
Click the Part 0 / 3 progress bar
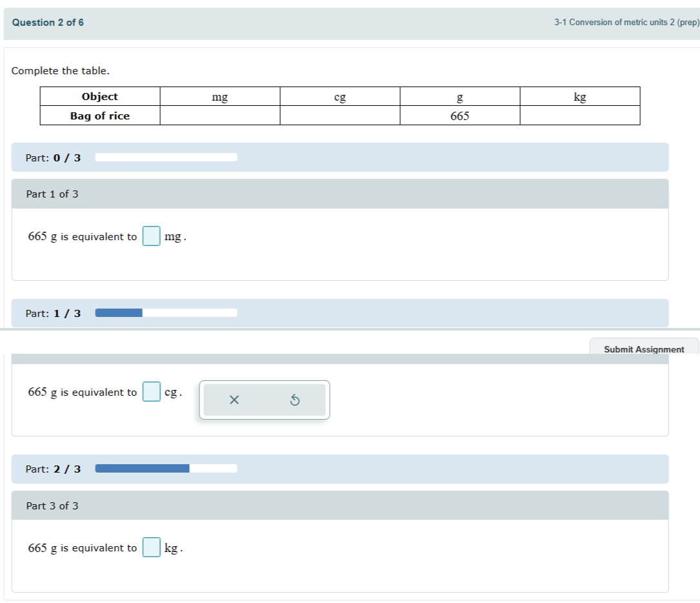[x=166, y=158]
